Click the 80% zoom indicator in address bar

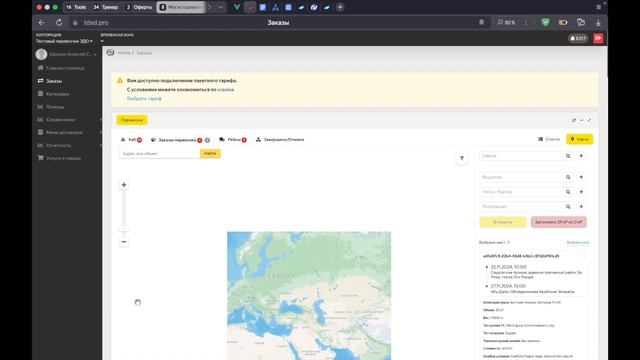(x=507, y=23)
